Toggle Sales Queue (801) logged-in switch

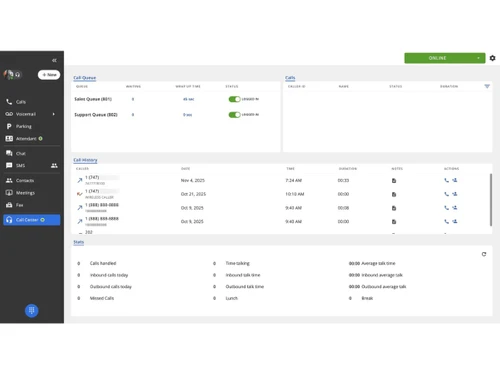(x=234, y=99)
